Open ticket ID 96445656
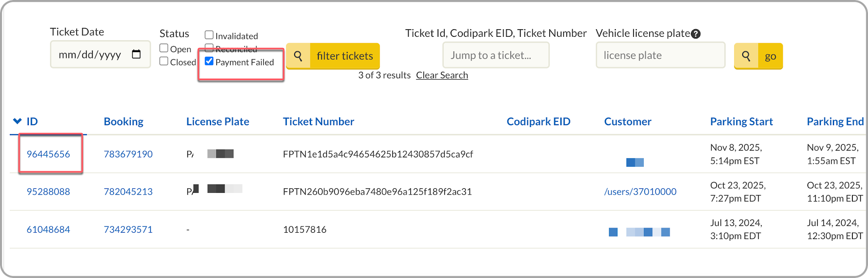 (48, 154)
